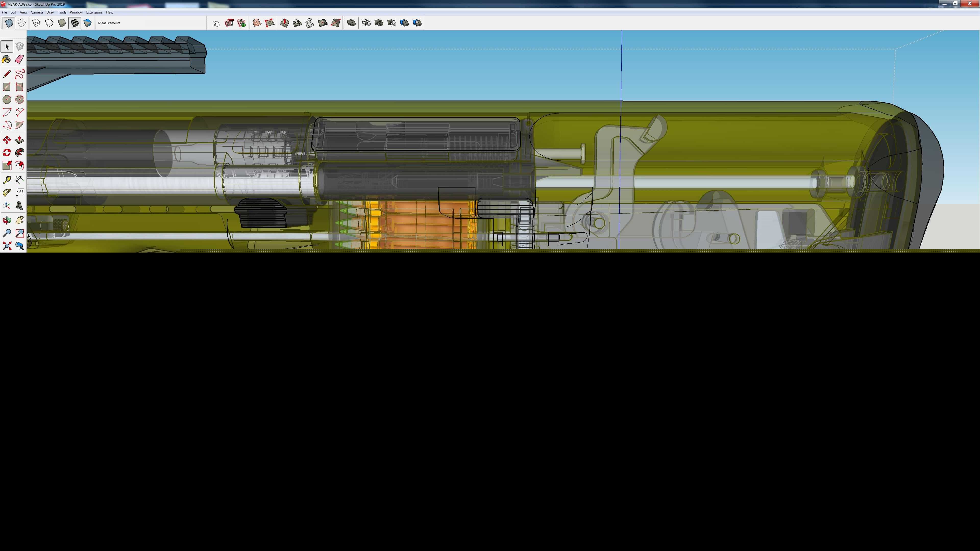This screenshot has height=551, width=980.
Task: Pick the pink Eraser tool
Action: point(20,59)
